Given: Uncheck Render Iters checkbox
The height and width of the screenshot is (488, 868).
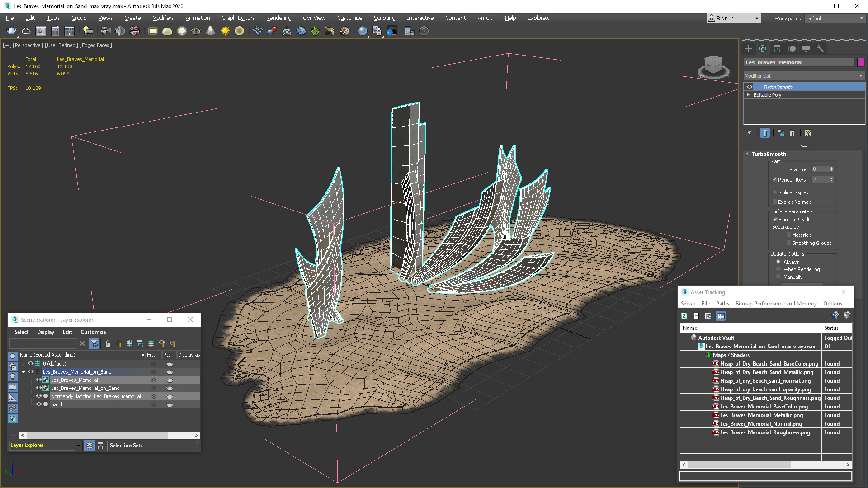Looking at the screenshot, I should (x=775, y=180).
